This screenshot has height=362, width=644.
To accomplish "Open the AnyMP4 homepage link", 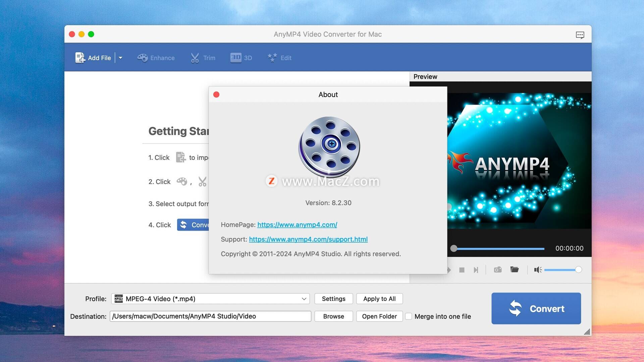I will point(297,224).
